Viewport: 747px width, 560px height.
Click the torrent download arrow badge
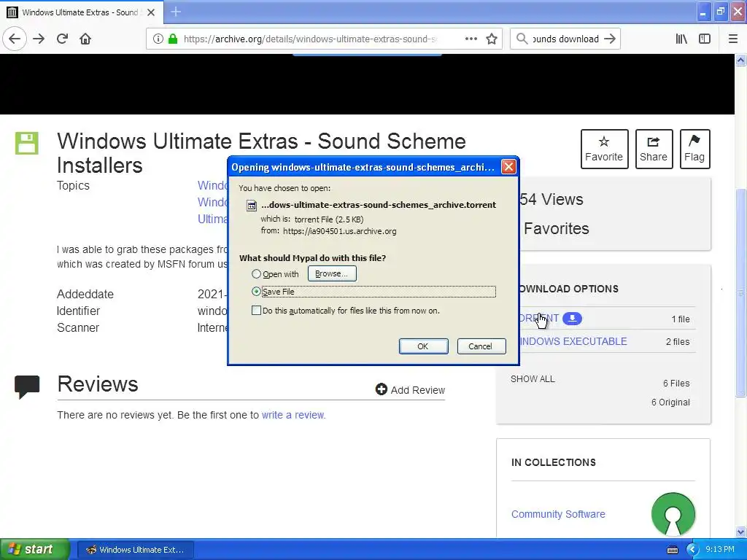[572, 319]
